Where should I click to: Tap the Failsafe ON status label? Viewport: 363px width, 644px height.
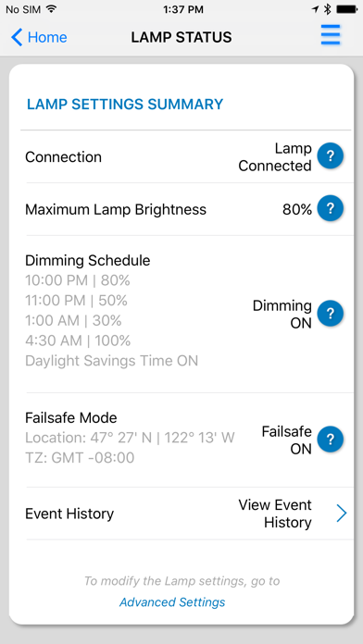286,440
